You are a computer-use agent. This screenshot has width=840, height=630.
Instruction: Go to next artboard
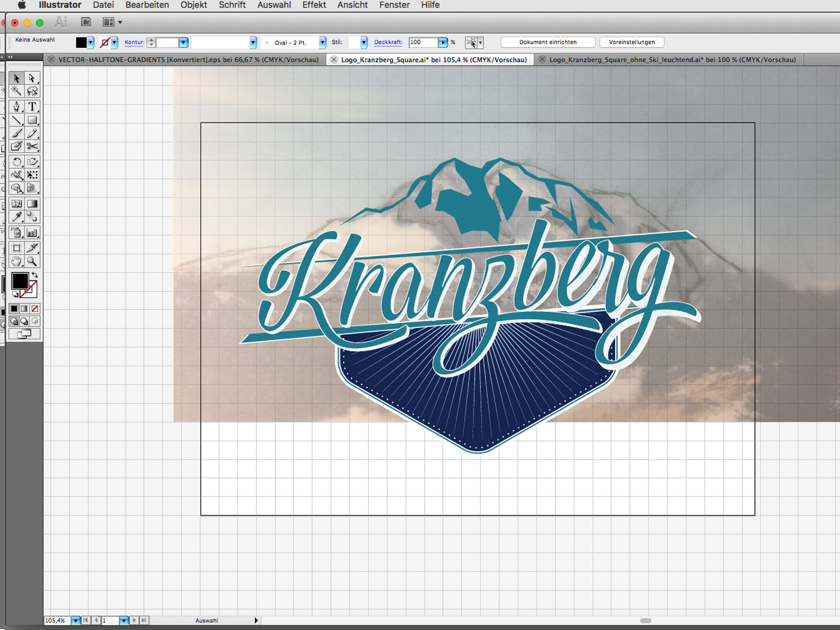coord(134,620)
